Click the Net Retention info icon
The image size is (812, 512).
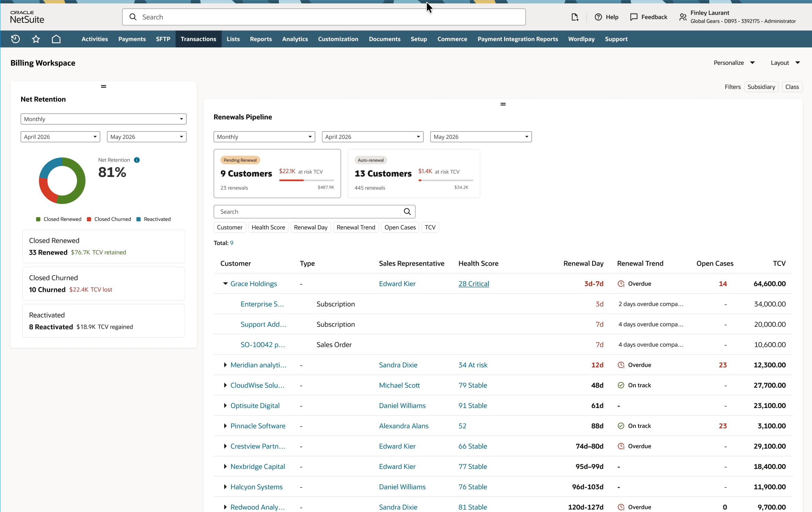click(x=137, y=160)
